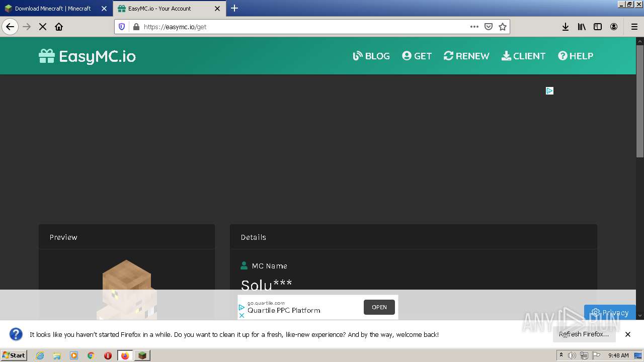Open Firefox account icon

coord(614,27)
